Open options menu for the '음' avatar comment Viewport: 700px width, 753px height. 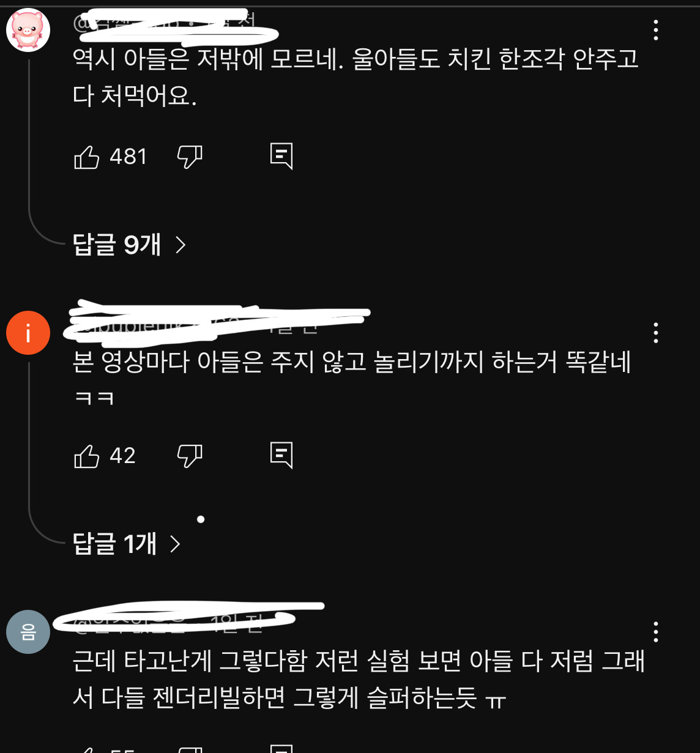(x=656, y=632)
